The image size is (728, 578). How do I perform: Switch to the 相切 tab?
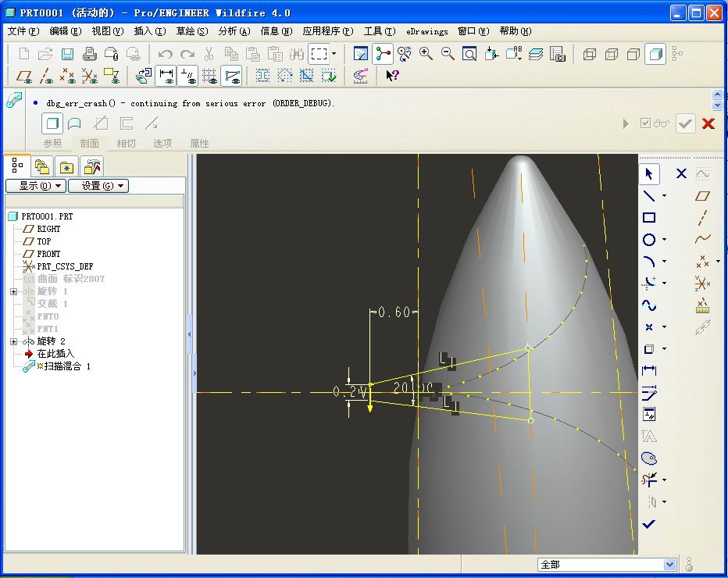click(126, 144)
